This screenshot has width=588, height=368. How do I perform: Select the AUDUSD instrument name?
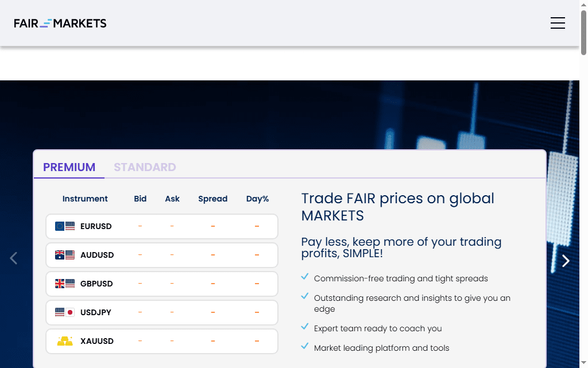pos(97,255)
